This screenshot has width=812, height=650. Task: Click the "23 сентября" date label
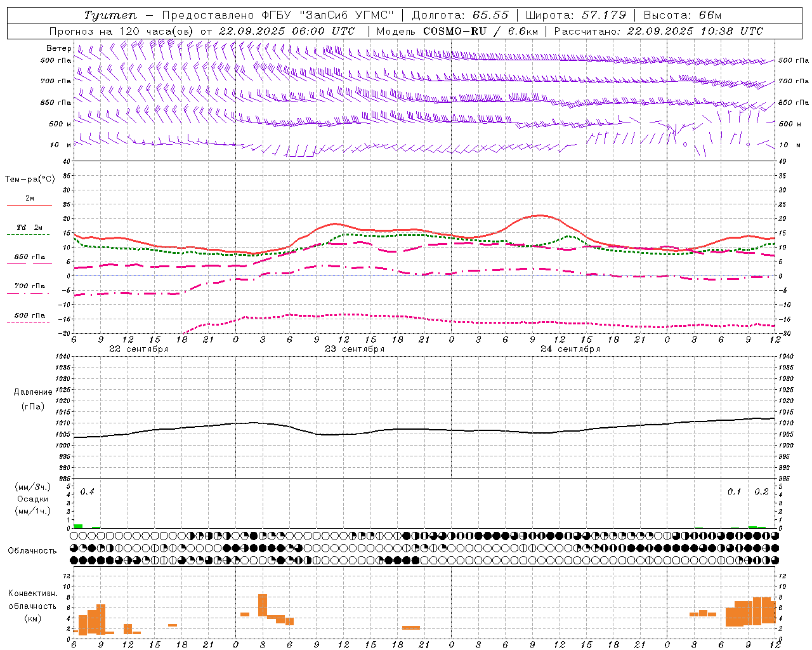pyautogui.click(x=355, y=349)
